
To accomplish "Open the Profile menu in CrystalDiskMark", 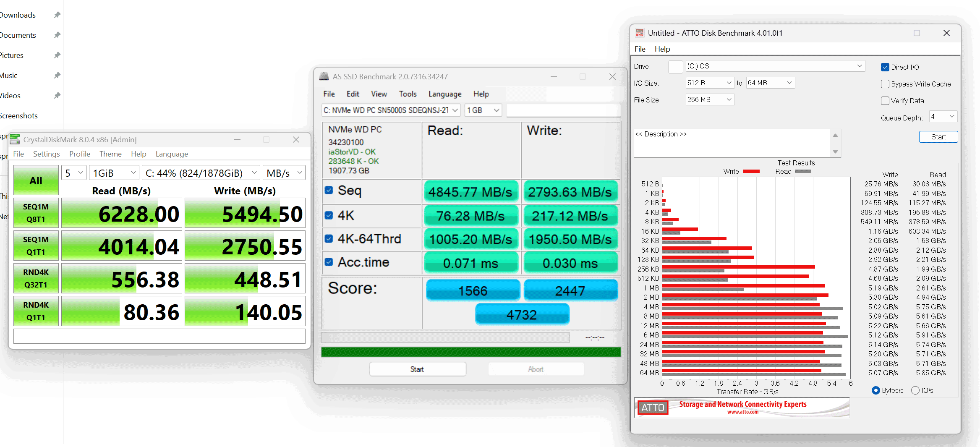I will pos(80,154).
